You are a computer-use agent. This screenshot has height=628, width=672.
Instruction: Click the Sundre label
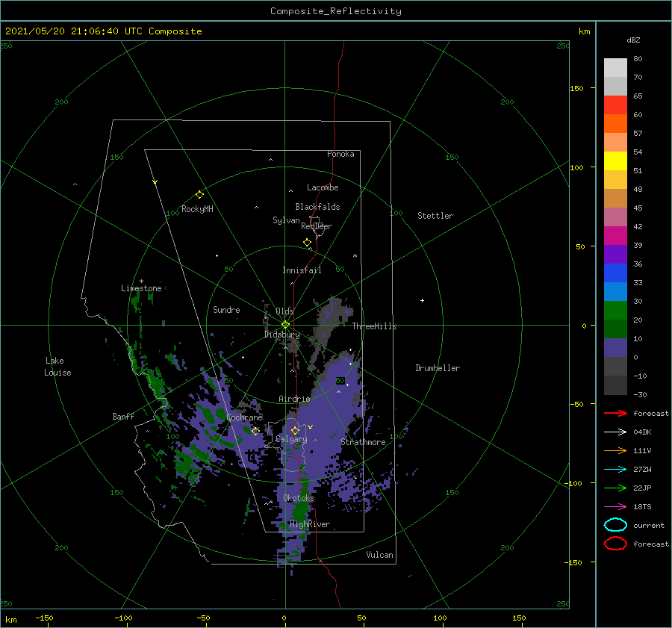226,309
